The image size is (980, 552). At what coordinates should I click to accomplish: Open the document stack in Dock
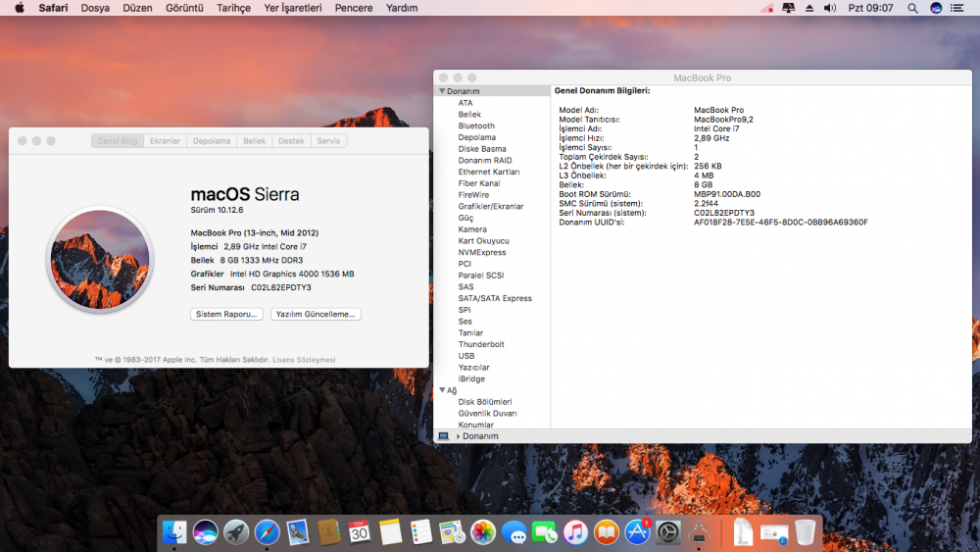coord(743,532)
